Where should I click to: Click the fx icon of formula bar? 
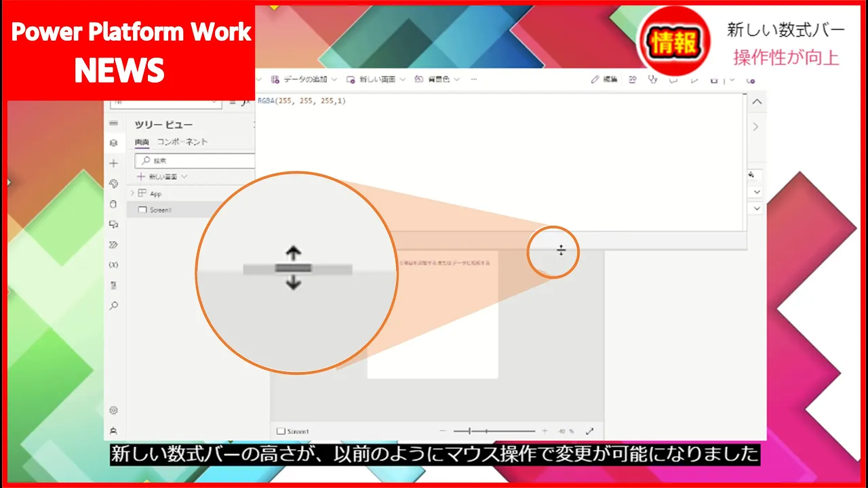coord(246,102)
